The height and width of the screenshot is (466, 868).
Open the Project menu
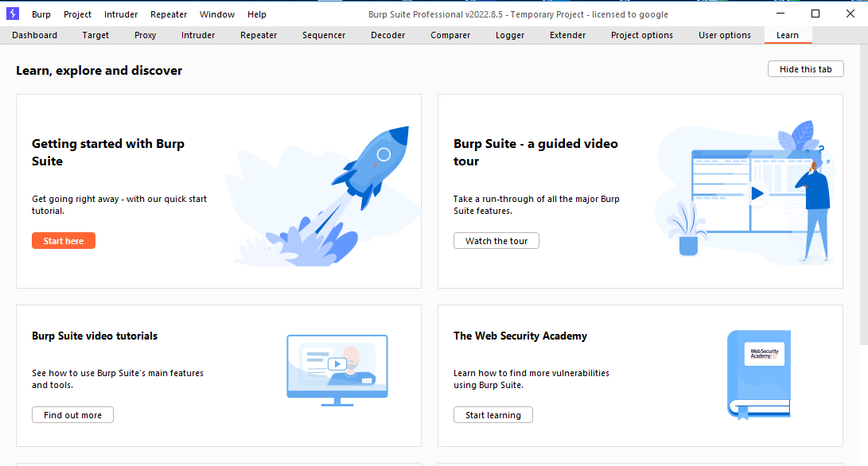pos(77,14)
